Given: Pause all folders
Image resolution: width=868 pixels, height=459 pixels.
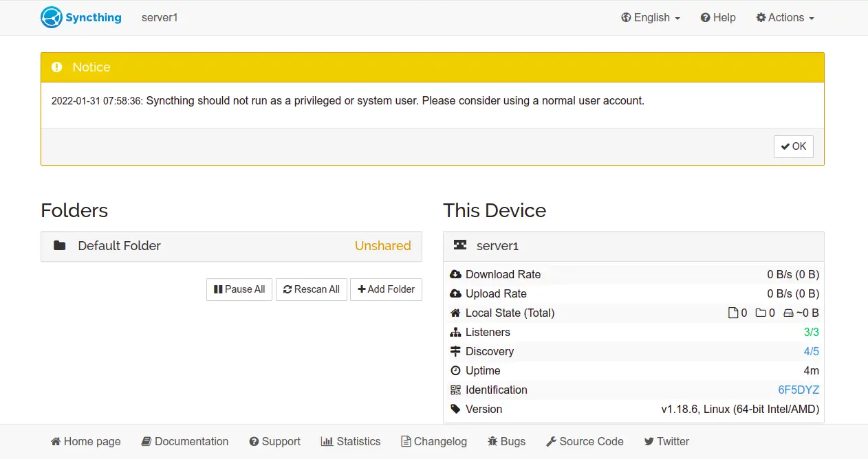Looking at the screenshot, I should coord(239,289).
